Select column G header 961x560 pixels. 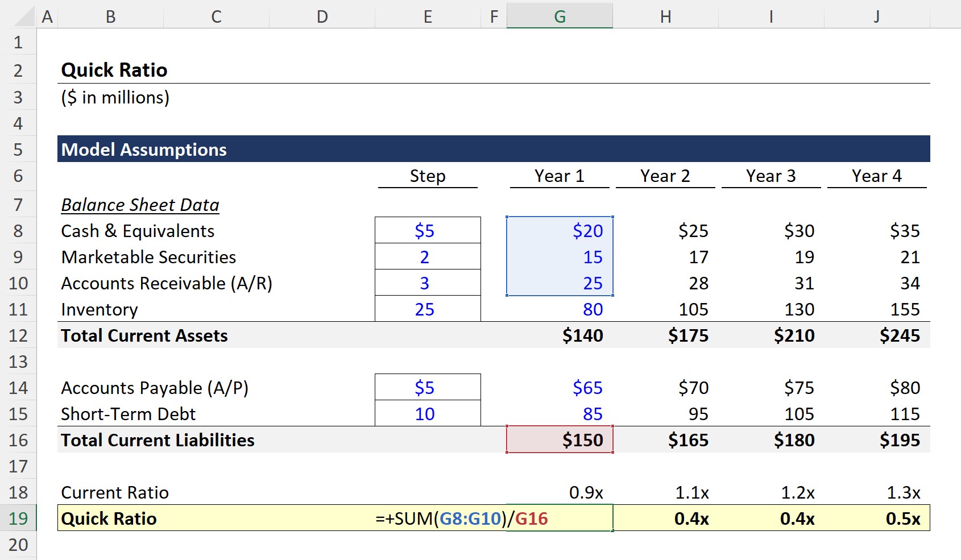point(560,16)
